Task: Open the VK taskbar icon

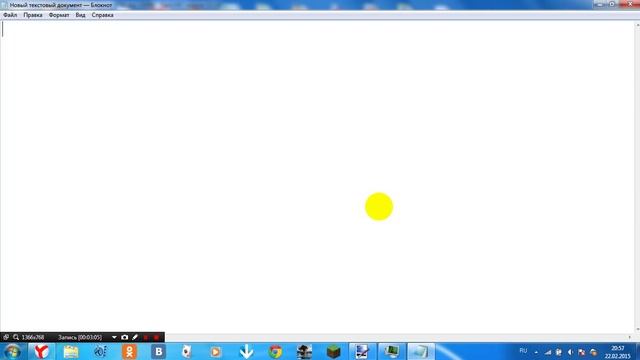Action: pos(158,351)
